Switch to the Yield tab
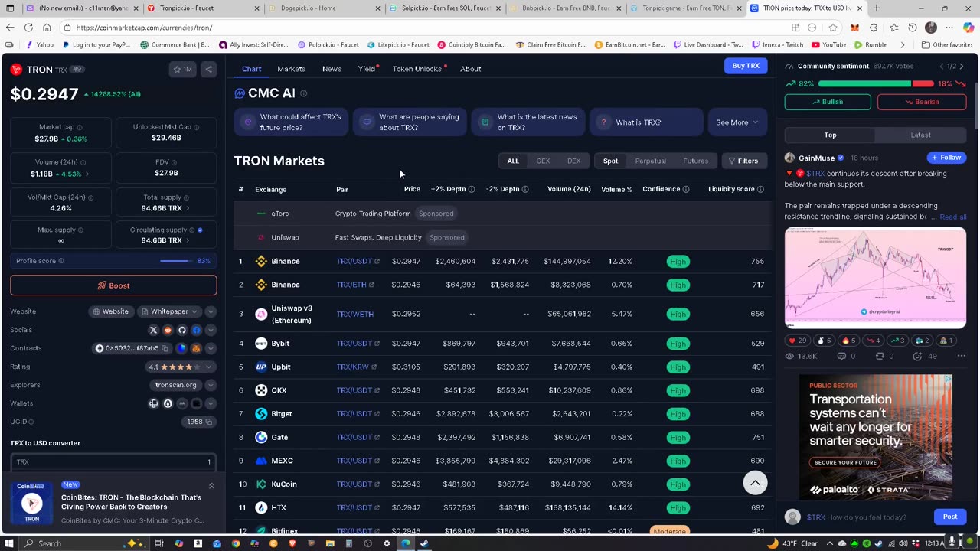This screenshot has width=980, height=551. pos(367,69)
